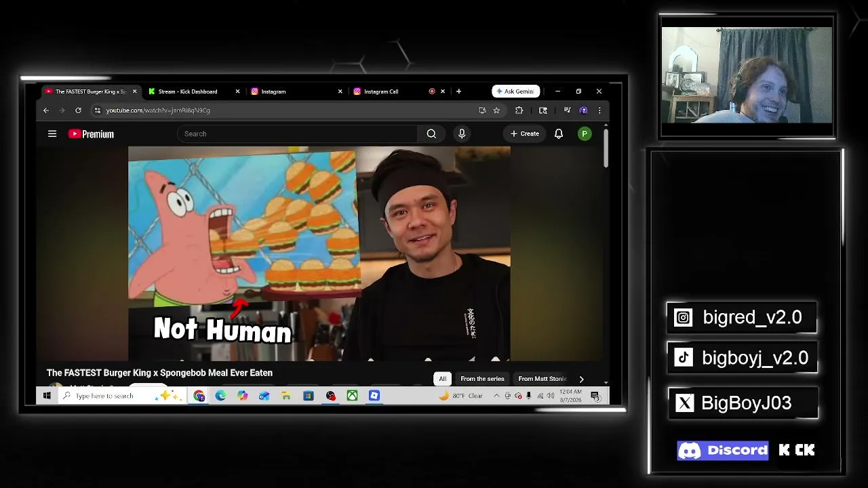Show hidden system tray icons
The width and height of the screenshot is (868, 488).
pyautogui.click(x=496, y=396)
